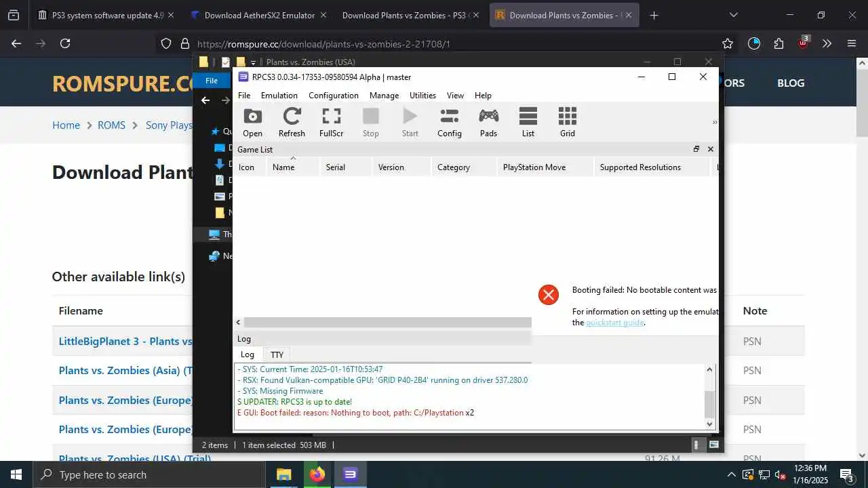Screen dimensions: 868x488
Task: Open the Configuration menu
Action: pyautogui.click(x=334, y=96)
